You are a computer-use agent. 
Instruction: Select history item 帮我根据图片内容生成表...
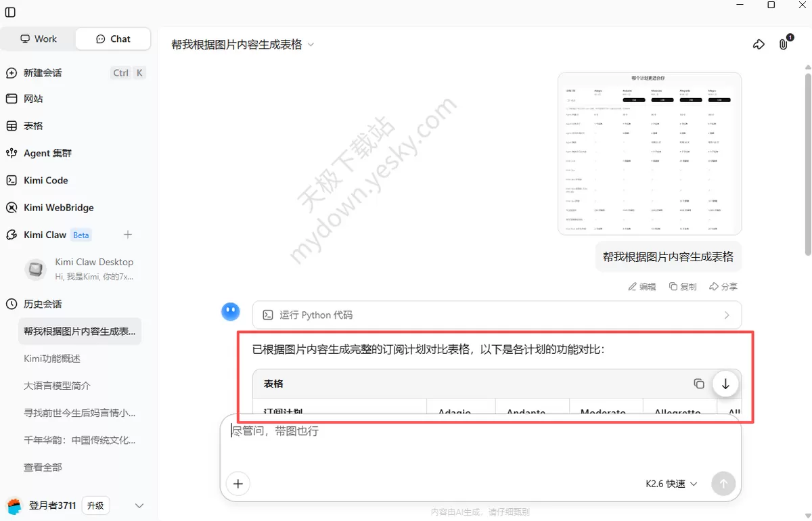point(79,332)
